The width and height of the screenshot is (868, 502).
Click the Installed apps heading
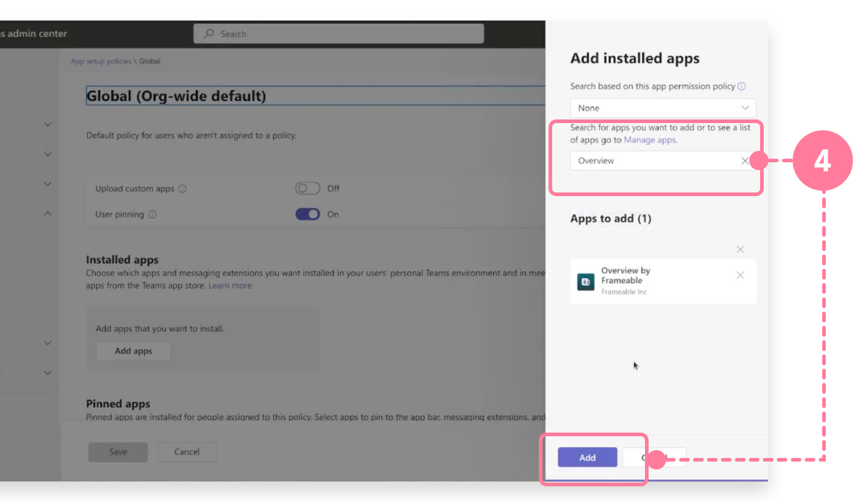coord(122,260)
